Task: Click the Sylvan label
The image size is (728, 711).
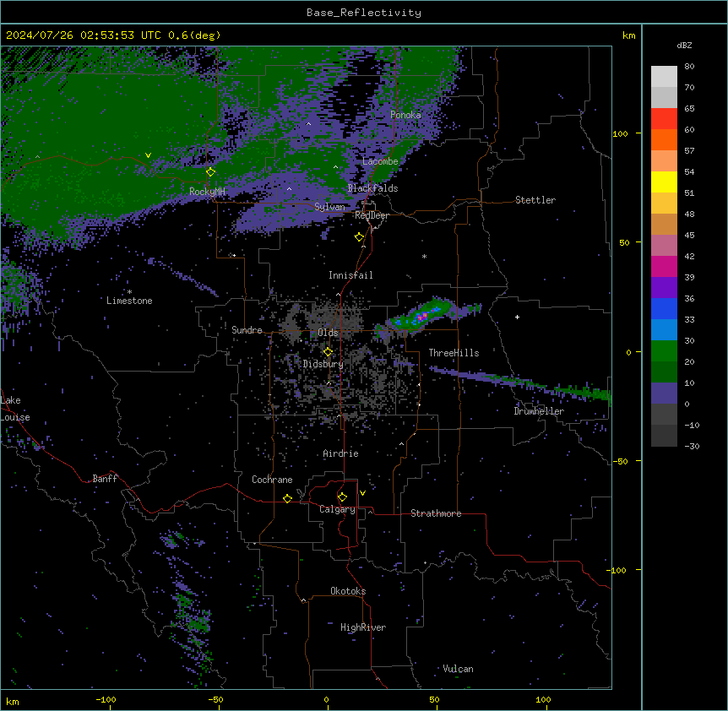Action: (x=329, y=207)
